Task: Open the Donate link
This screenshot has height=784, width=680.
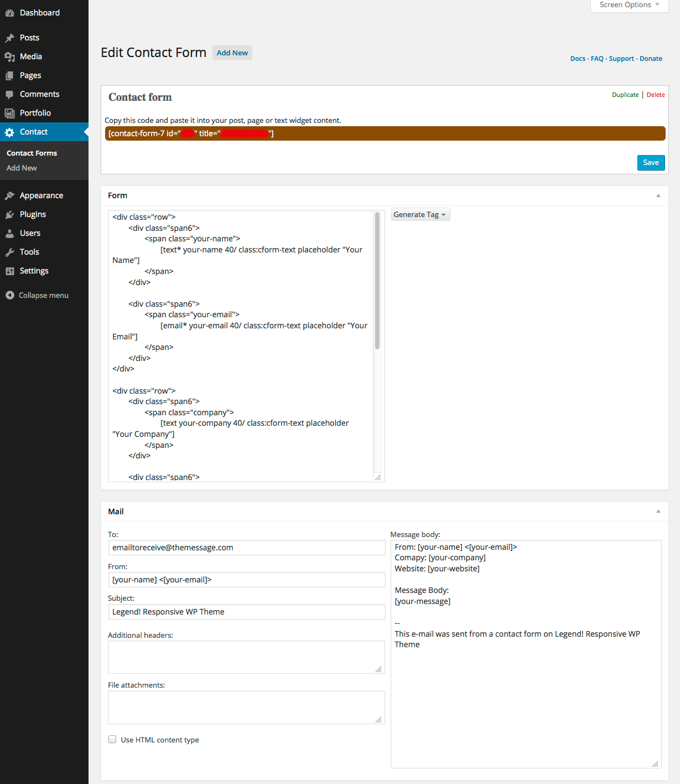Action: coord(651,59)
